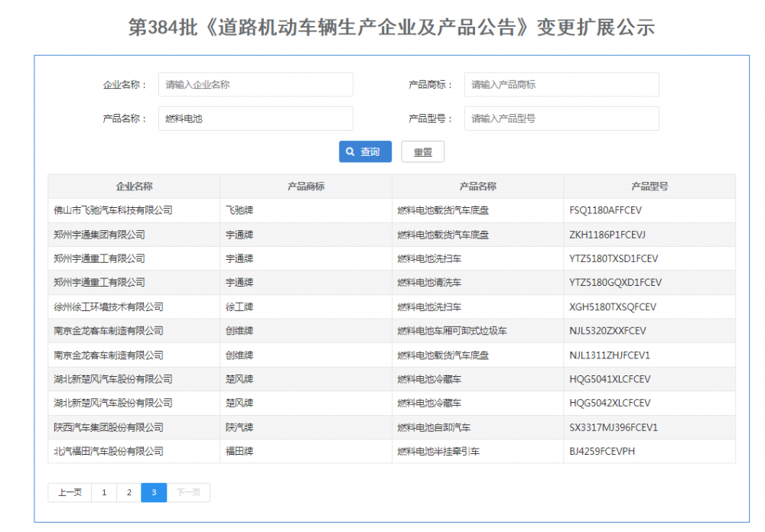Click the 北汽福田汽车股份有限公司 row
This screenshot has height=532, width=765.
[x=109, y=452]
